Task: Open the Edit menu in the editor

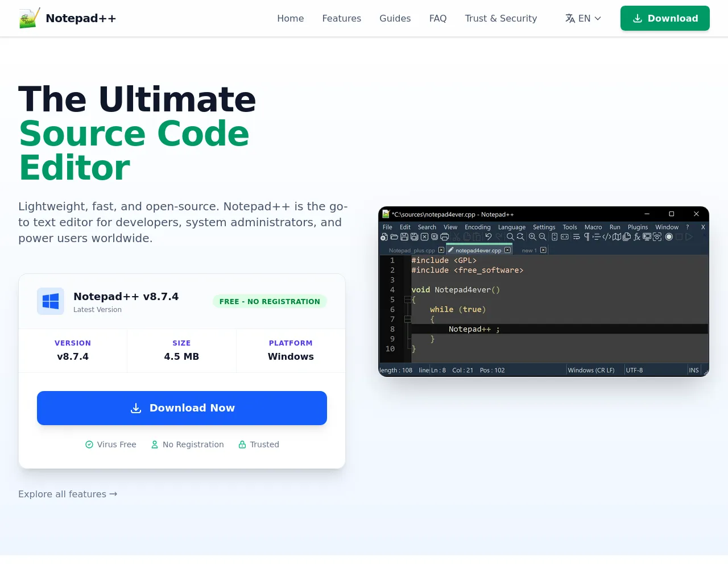Action: pyautogui.click(x=405, y=227)
